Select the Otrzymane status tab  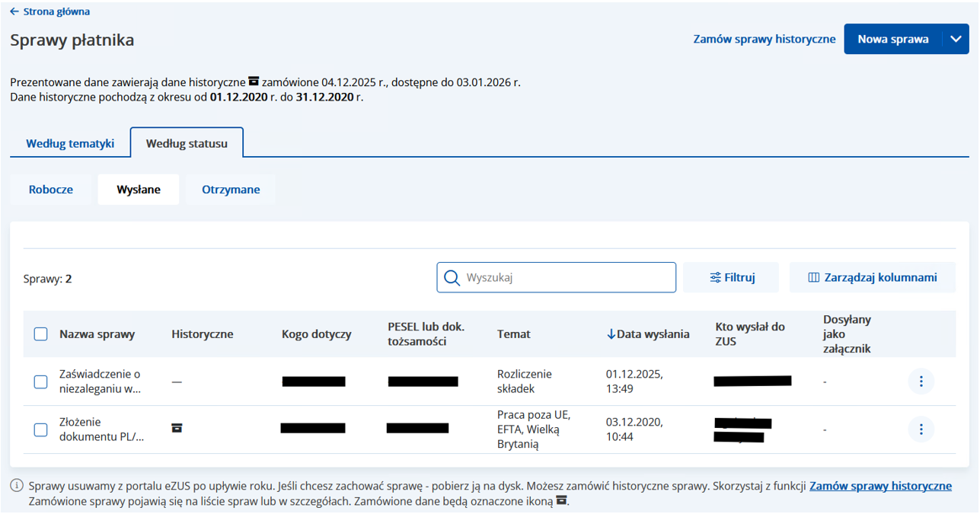pos(231,190)
